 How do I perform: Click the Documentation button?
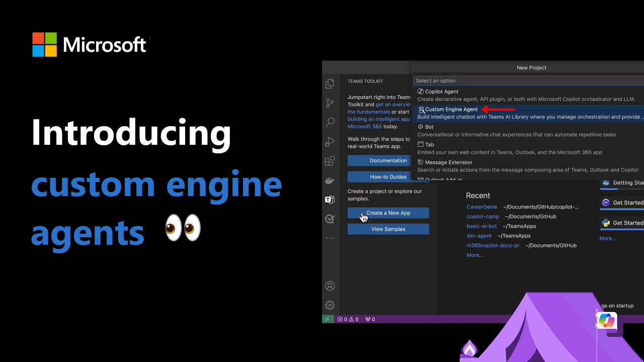(x=388, y=160)
